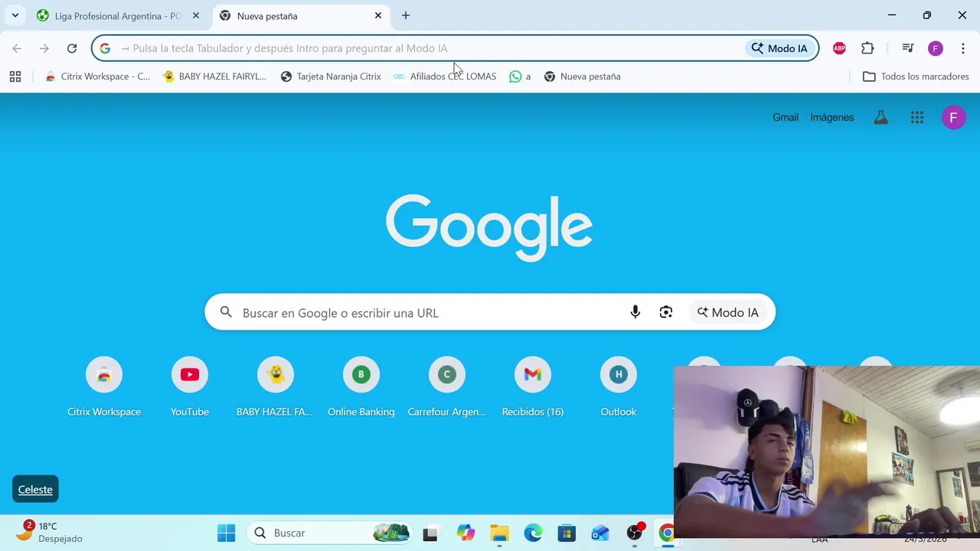The width and height of the screenshot is (980, 551).
Task: Open the Google account avatar on page
Action: [x=953, y=117]
